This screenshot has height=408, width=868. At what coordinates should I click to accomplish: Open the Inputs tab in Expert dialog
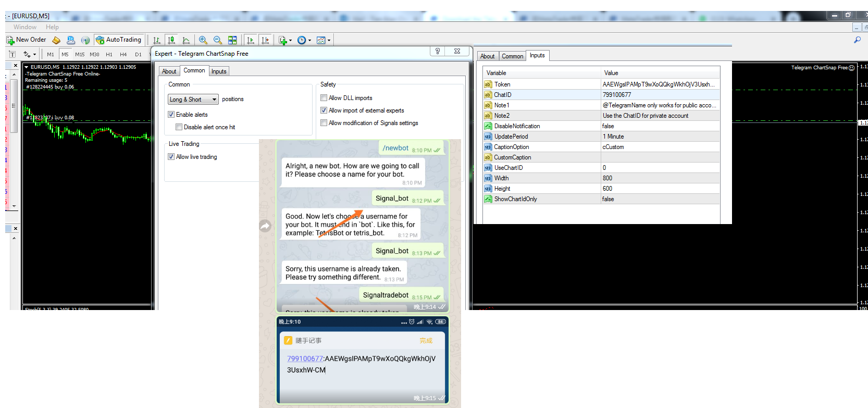coord(219,71)
